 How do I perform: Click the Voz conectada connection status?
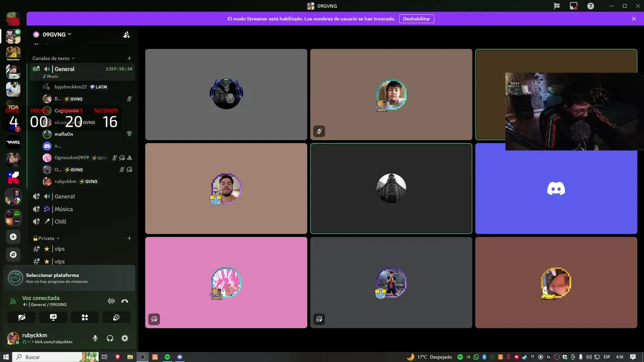pos(41,298)
